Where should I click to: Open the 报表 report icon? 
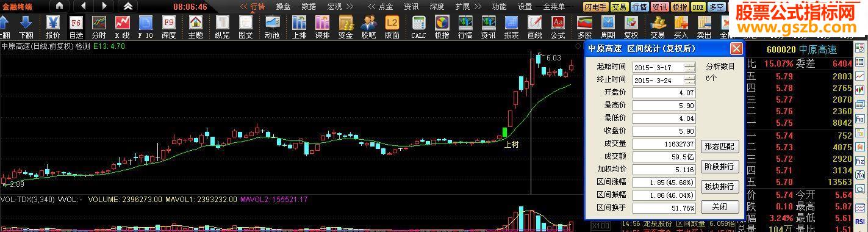coord(511,27)
